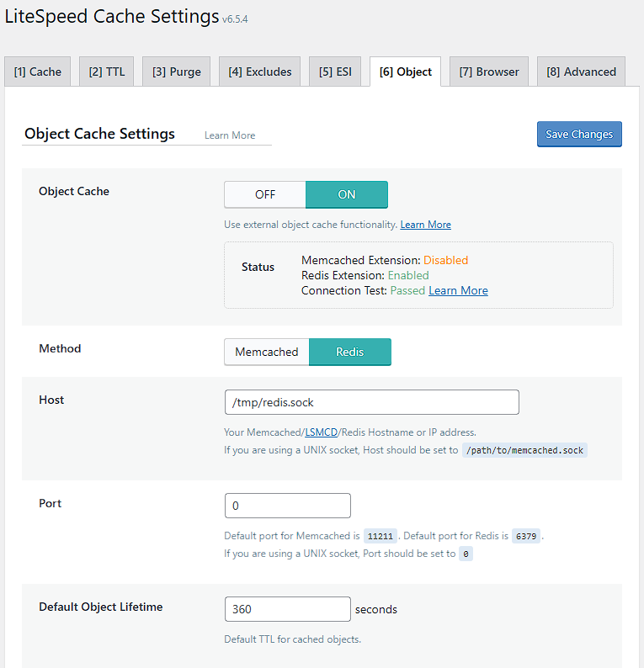Viewport: 644px width, 668px height.
Task: Open Learn More beside Object Cache Settings heading
Action: 230,135
